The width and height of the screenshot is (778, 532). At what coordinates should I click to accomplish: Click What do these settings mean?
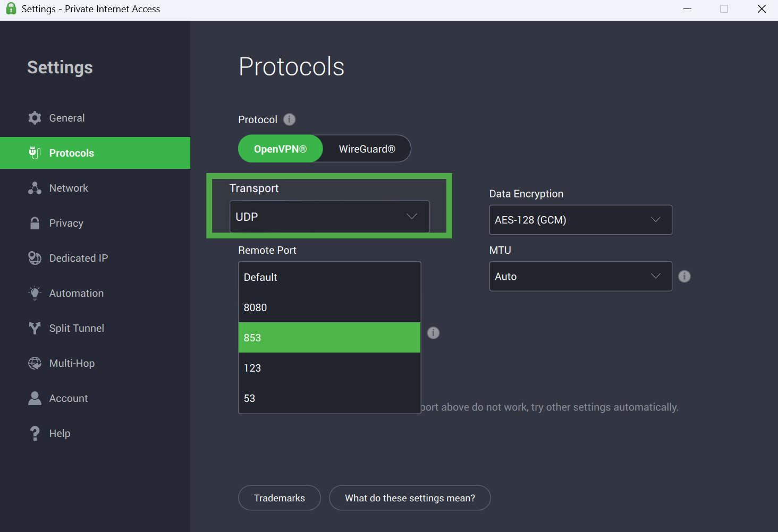tap(410, 498)
